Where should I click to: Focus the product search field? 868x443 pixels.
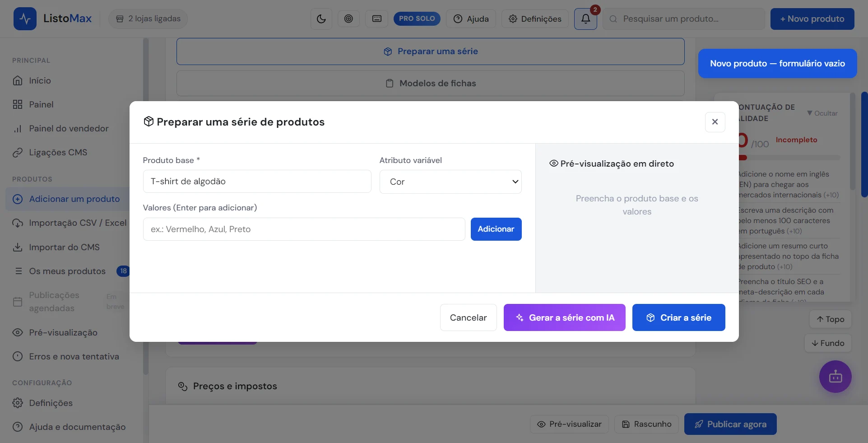click(x=684, y=19)
